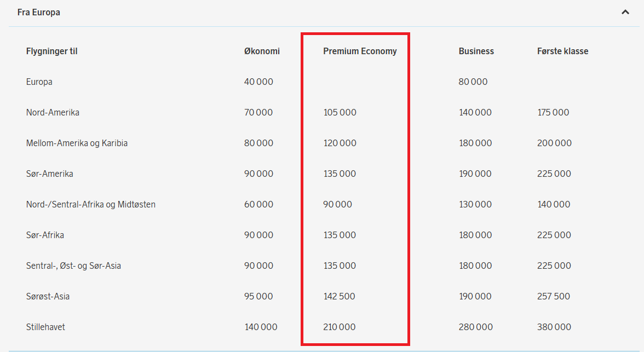Select the Stillehavet destination label
This screenshot has width=644, height=352.
click(45, 327)
